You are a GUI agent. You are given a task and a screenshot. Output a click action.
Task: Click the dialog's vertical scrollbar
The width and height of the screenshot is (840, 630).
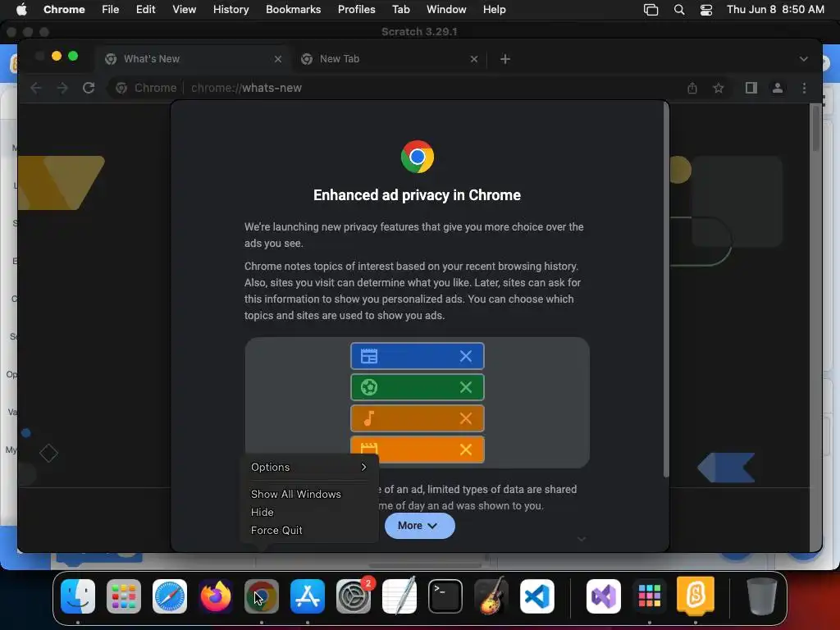click(666, 290)
